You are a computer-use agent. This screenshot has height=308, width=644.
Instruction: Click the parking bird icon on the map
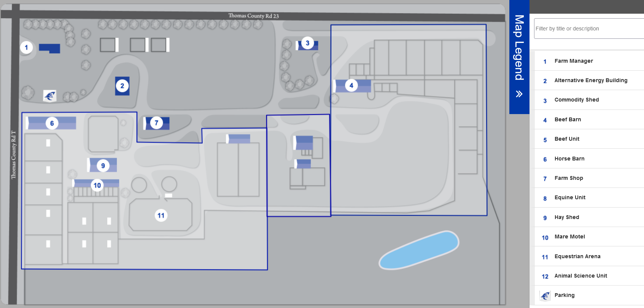[50, 96]
